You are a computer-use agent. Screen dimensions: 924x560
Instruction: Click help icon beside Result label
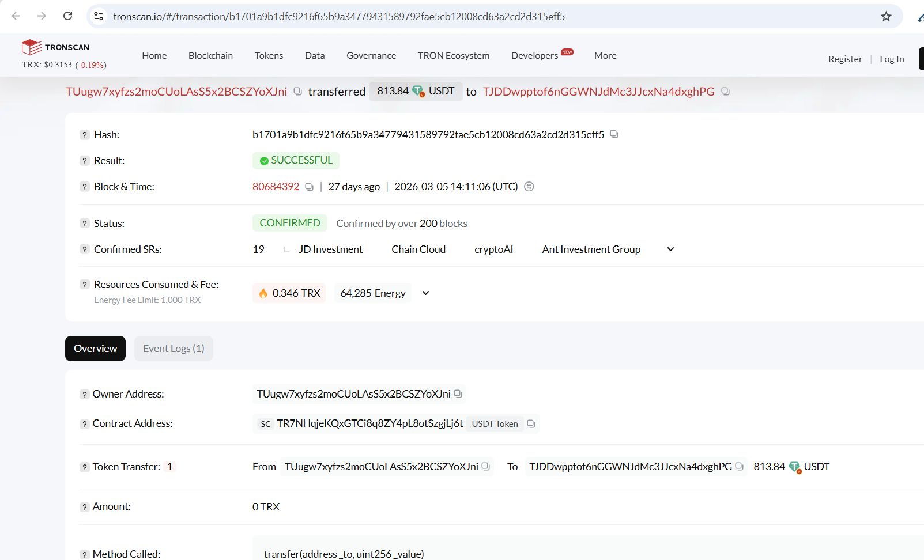84,161
